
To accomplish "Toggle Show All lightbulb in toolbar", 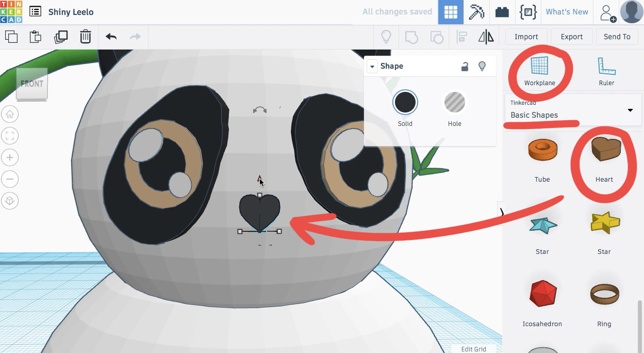I will pos(386,37).
